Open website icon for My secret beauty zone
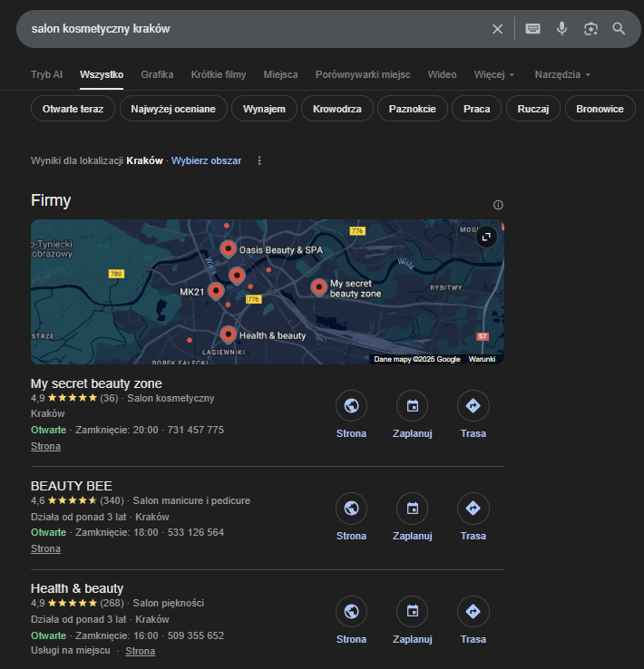This screenshot has height=669, width=644. pyautogui.click(x=351, y=405)
